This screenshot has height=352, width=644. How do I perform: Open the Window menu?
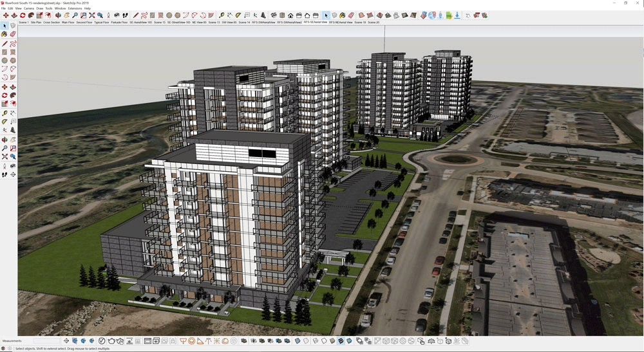point(60,8)
